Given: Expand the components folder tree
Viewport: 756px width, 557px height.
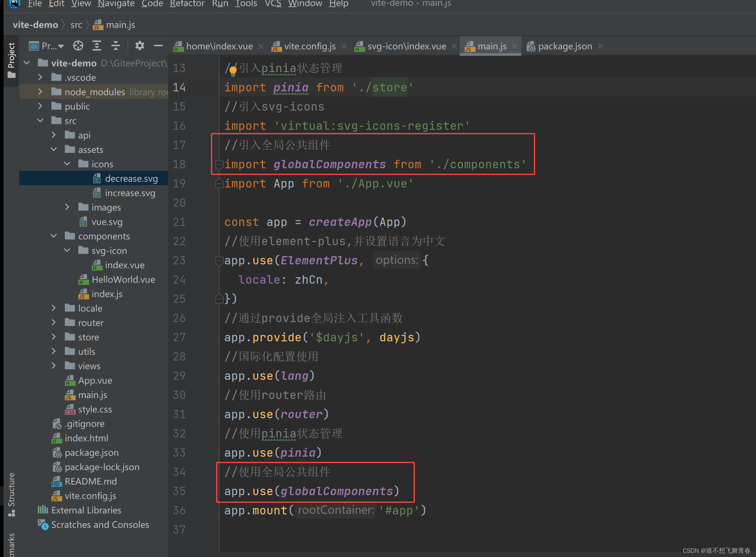Looking at the screenshot, I should [54, 237].
